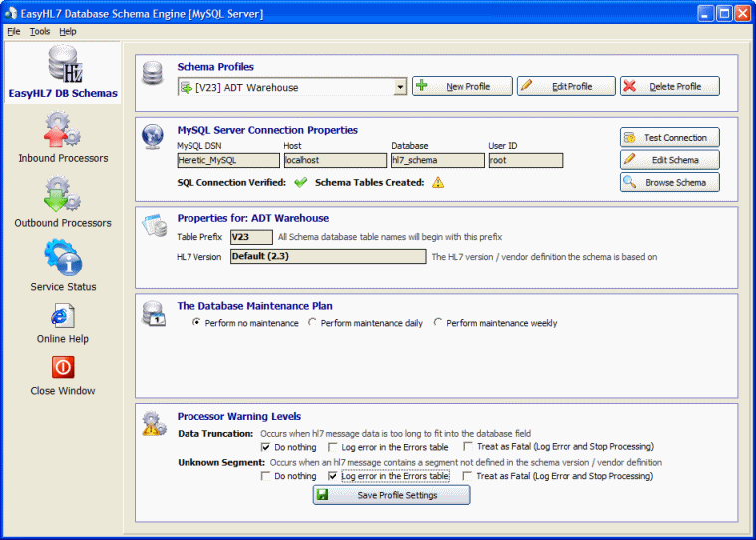Click the Edit Schema button
The height and width of the screenshot is (540, 756).
pyautogui.click(x=669, y=160)
